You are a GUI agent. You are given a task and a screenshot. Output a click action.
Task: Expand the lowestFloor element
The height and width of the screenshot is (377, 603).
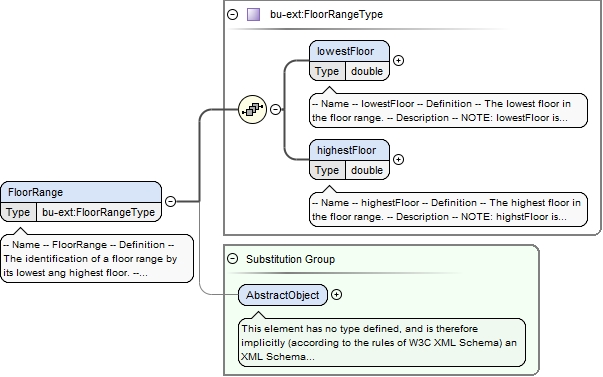coord(398,61)
